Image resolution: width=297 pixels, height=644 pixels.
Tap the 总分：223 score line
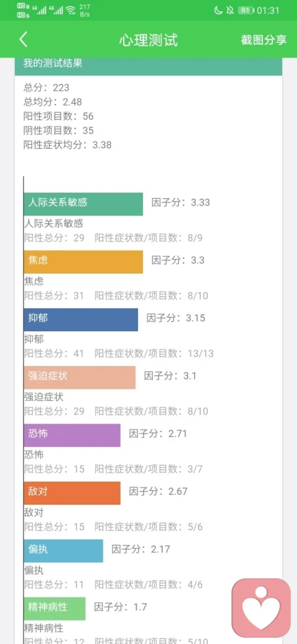click(x=46, y=87)
